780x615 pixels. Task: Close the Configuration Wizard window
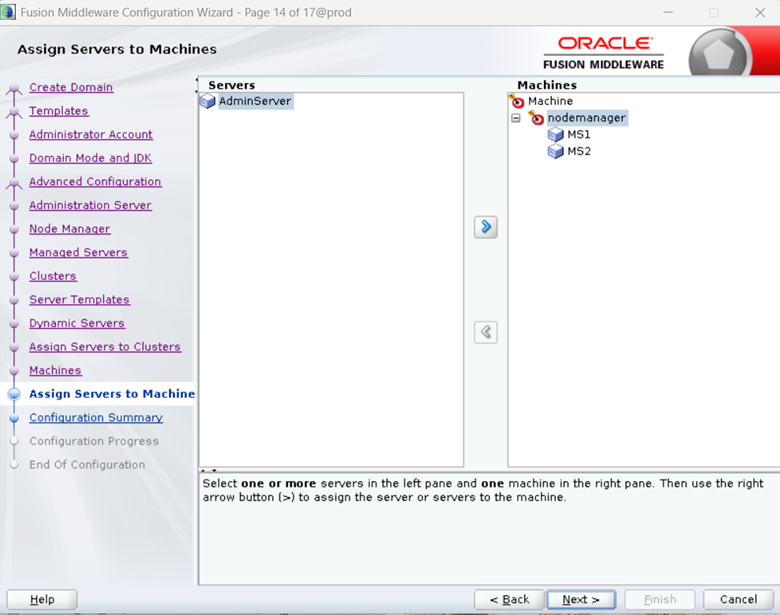click(x=760, y=12)
